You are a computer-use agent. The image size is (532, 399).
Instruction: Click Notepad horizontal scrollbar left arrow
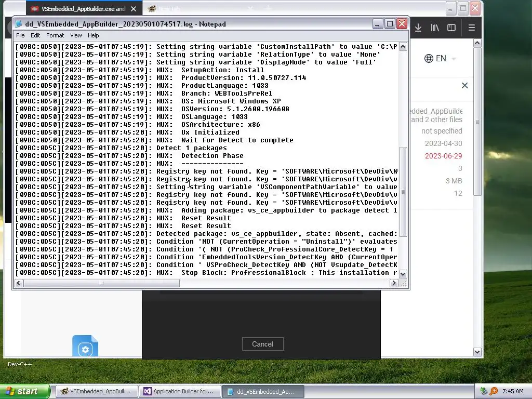[x=19, y=283]
